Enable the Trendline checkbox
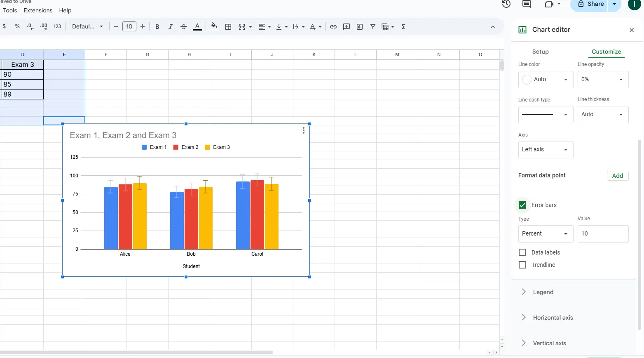Viewport: 644px width, 358px height. [522, 265]
